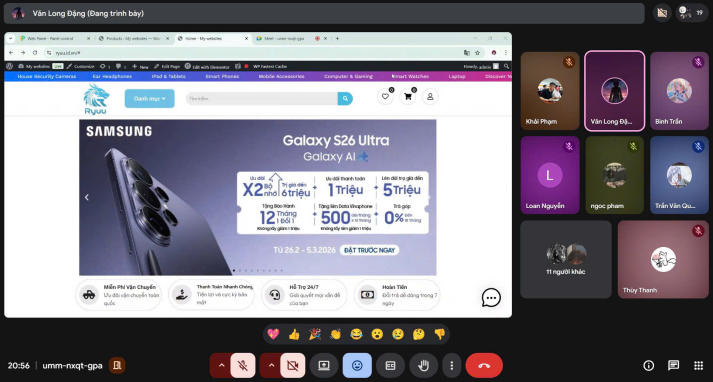Click the blue search magnifier button
Screen dimensions: 713x382
point(345,98)
